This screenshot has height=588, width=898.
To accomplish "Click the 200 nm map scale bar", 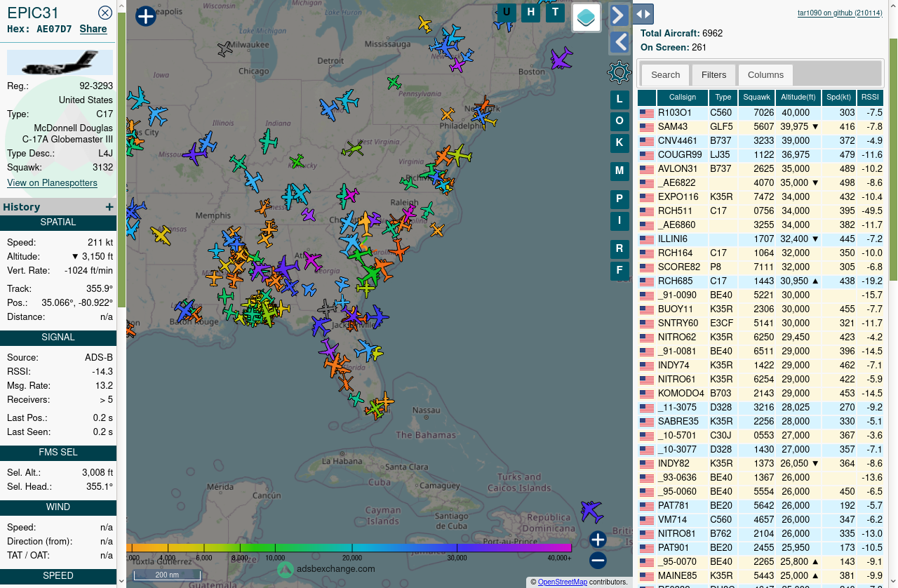I will [x=167, y=575].
